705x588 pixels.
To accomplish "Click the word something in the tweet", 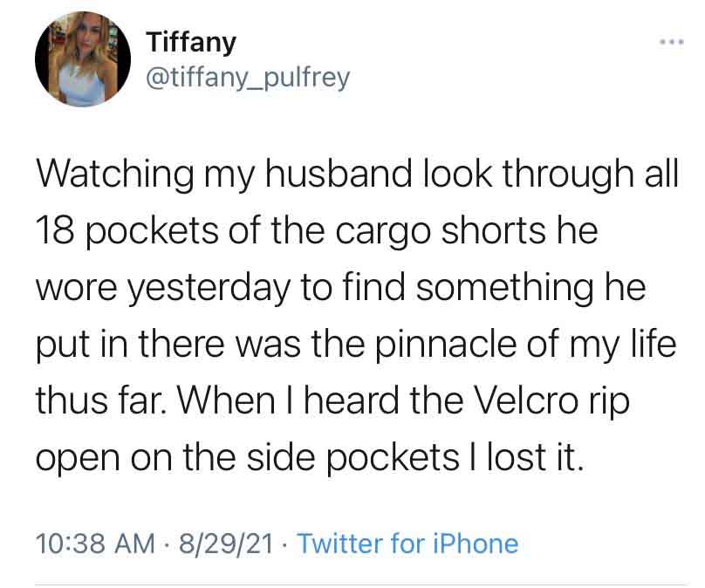I will tap(504, 289).
